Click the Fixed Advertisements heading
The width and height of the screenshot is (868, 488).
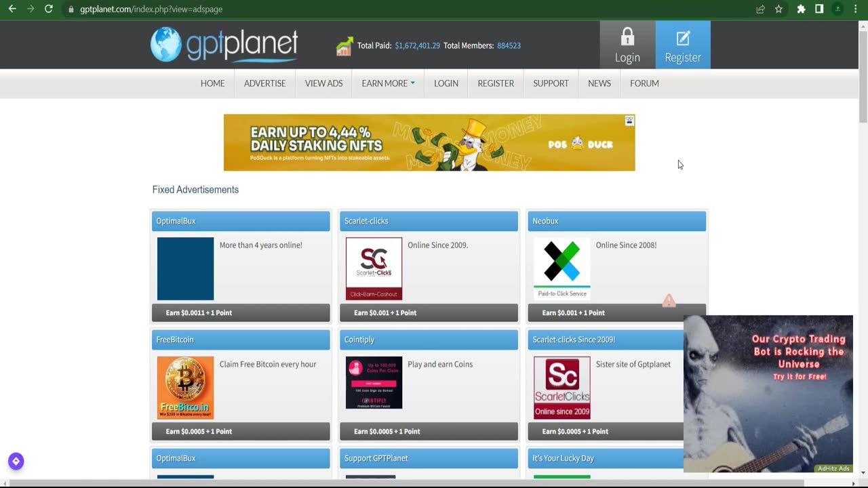195,190
